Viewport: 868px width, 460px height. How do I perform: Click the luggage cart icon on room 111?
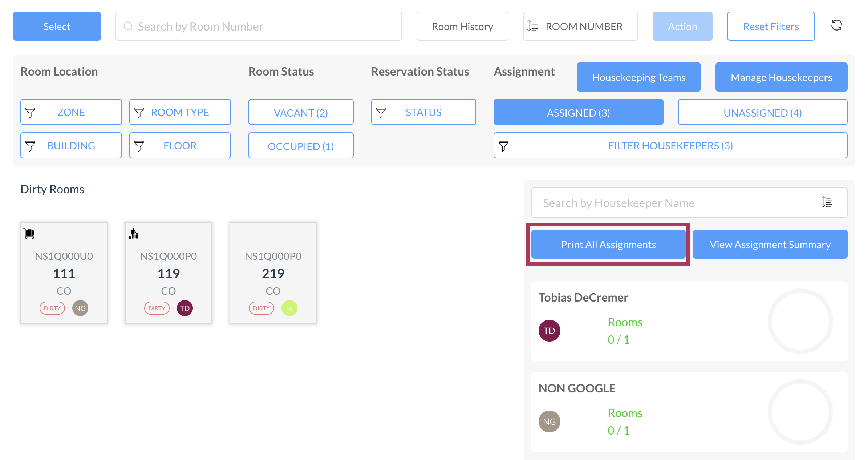(x=29, y=233)
